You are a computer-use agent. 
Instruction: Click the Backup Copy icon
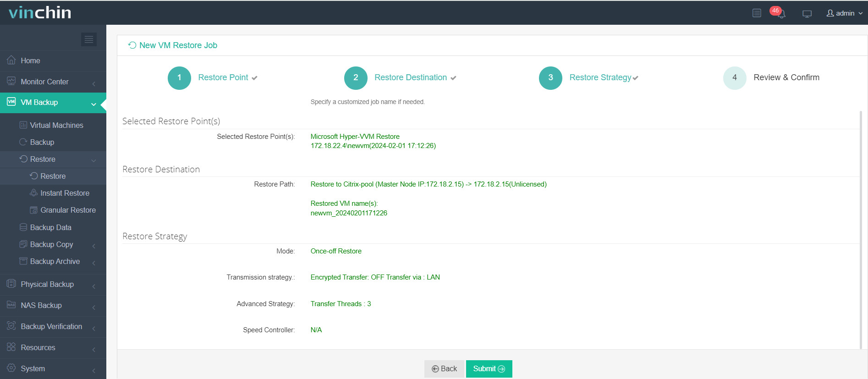pos(23,244)
